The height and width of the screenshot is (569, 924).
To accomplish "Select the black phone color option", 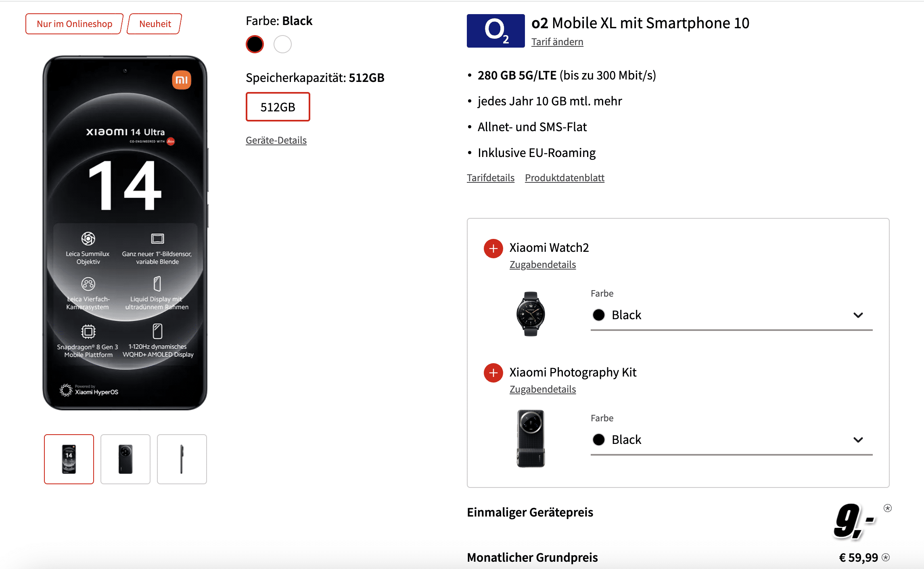I will tap(255, 44).
